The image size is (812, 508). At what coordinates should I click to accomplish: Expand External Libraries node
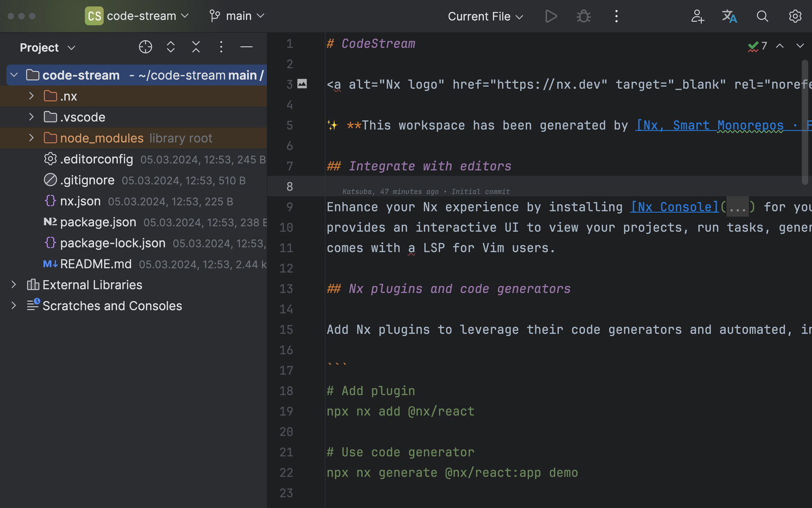pyautogui.click(x=14, y=284)
